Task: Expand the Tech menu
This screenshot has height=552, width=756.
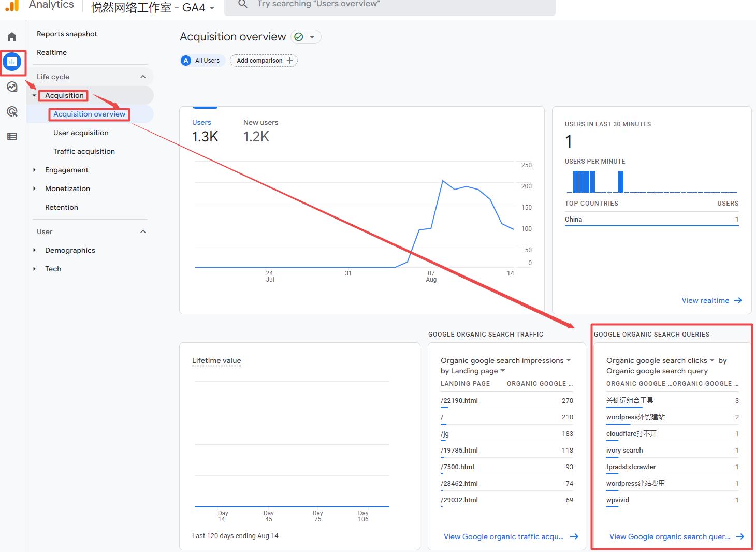Action: point(34,269)
